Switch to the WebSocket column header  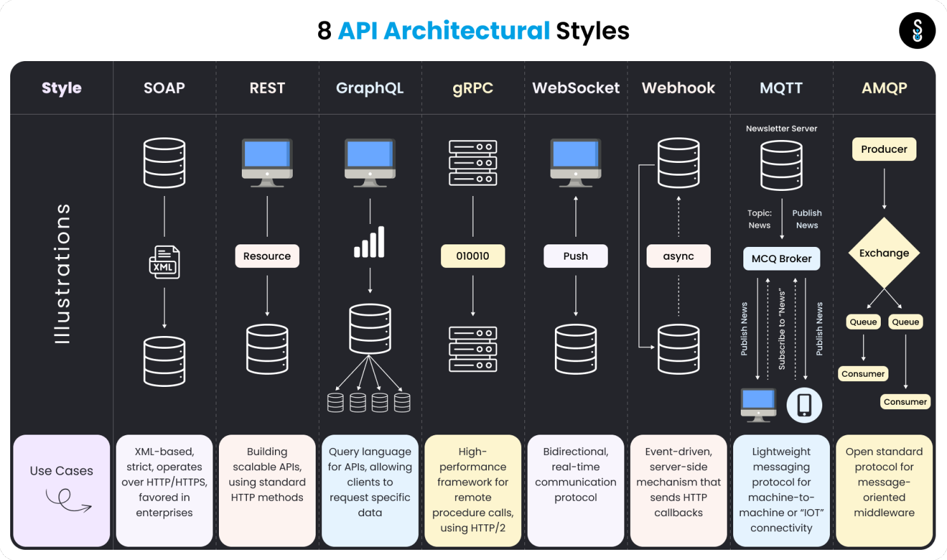pyautogui.click(x=575, y=88)
